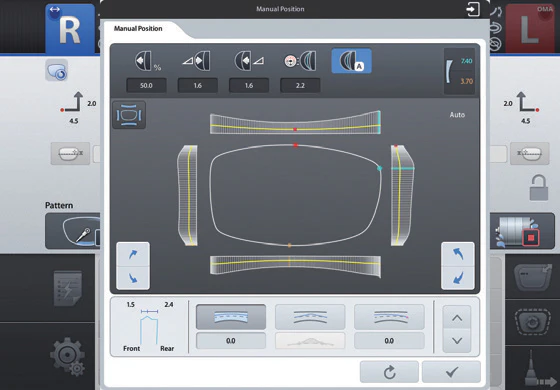Screen dimensions: 560x390
Task: Click the bottom lens edge profile view
Action: point(295,266)
